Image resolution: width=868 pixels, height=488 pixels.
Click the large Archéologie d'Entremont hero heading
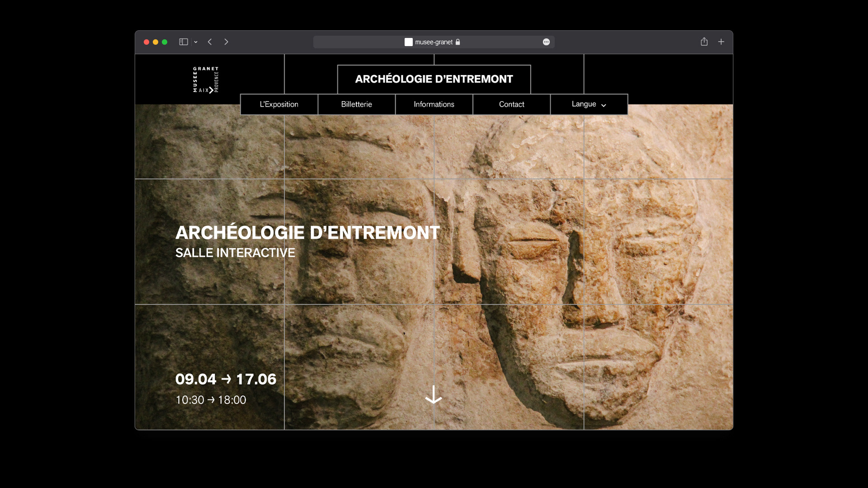tap(307, 233)
